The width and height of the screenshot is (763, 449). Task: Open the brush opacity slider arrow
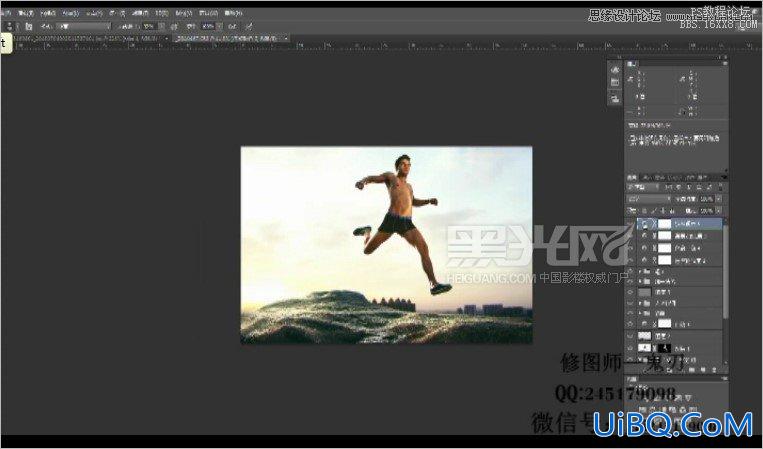click(x=162, y=27)
